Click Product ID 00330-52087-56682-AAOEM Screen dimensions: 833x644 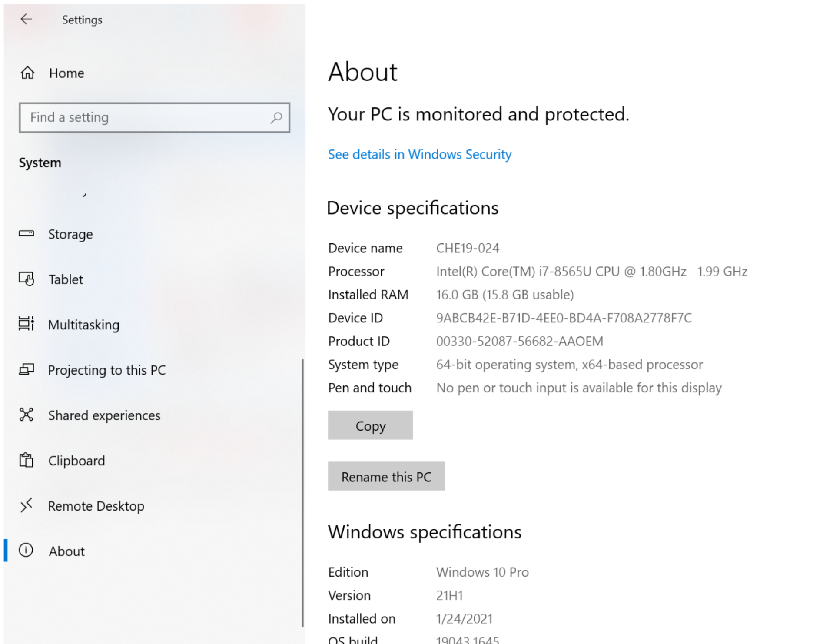pos(519,341)
